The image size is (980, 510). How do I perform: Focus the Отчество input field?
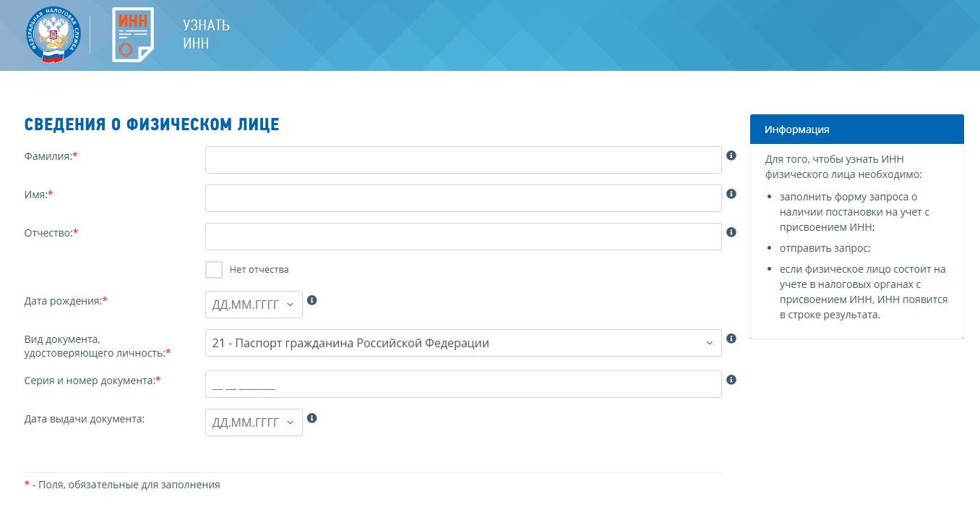pyautogui.click(x=463, y=237)
